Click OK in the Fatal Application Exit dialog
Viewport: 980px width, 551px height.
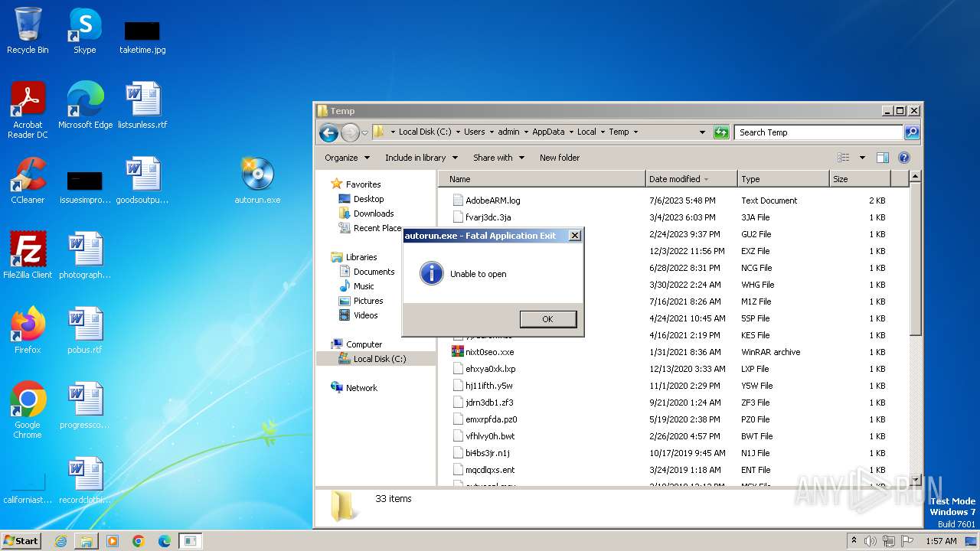[547, 319]
